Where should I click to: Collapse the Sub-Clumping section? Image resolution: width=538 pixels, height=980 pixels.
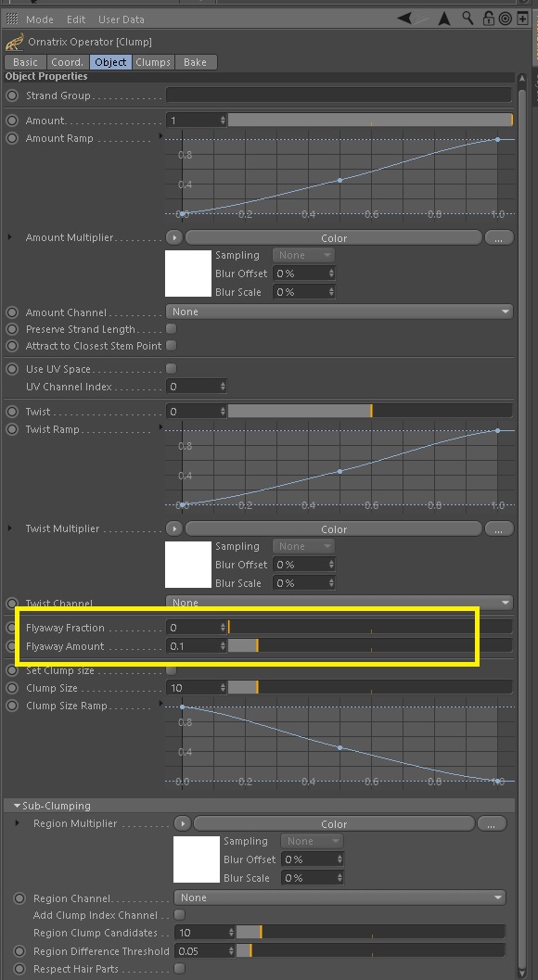(x=17, y=806)
